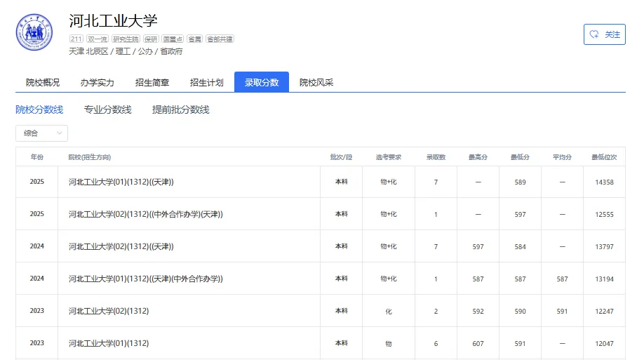Screen dimensions: 644x360
Task: Click lowest score 584
Action: pos(520,246)
